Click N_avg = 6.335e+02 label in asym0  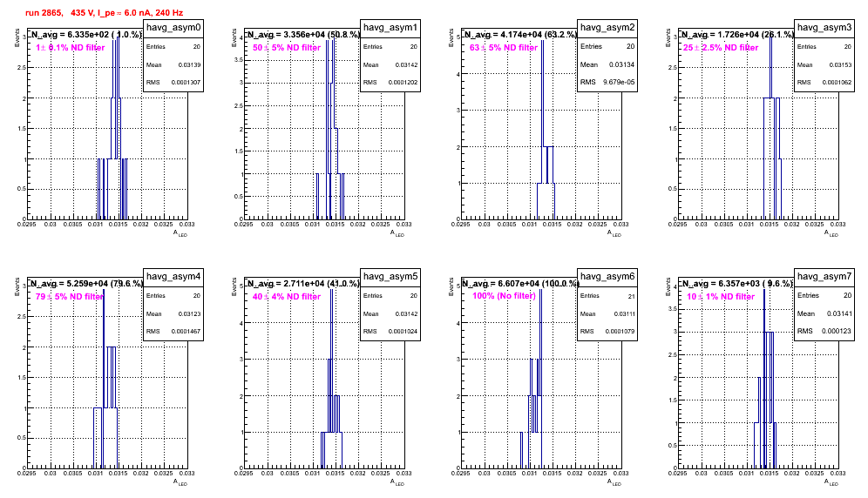coord(85,34)
